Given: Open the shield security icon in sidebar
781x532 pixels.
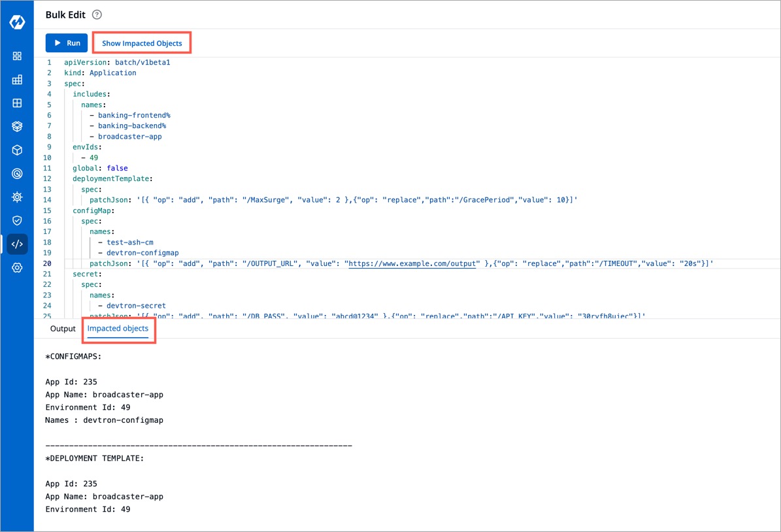Looking at the screenshot, I should [17, 221].
